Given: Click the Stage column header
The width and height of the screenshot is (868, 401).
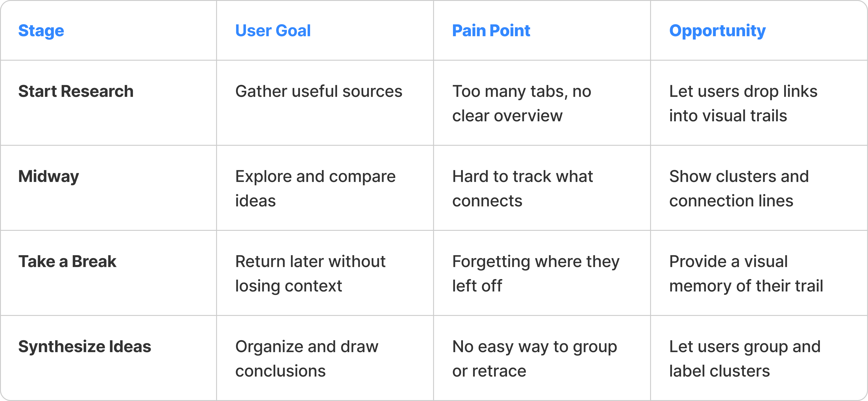Looking at the screenshot, I should pos(41,31).
